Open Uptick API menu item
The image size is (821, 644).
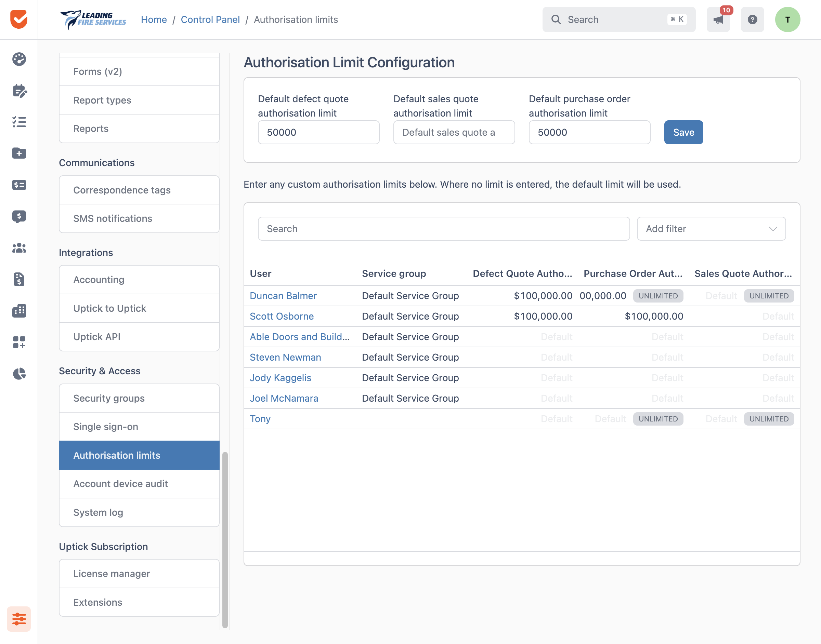click(x=139, y=337)
